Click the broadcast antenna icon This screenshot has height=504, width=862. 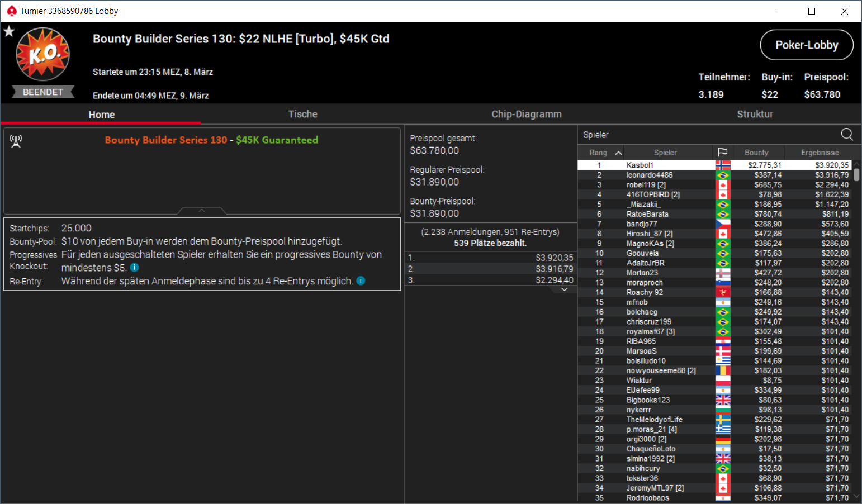click(x=16, y=141)
